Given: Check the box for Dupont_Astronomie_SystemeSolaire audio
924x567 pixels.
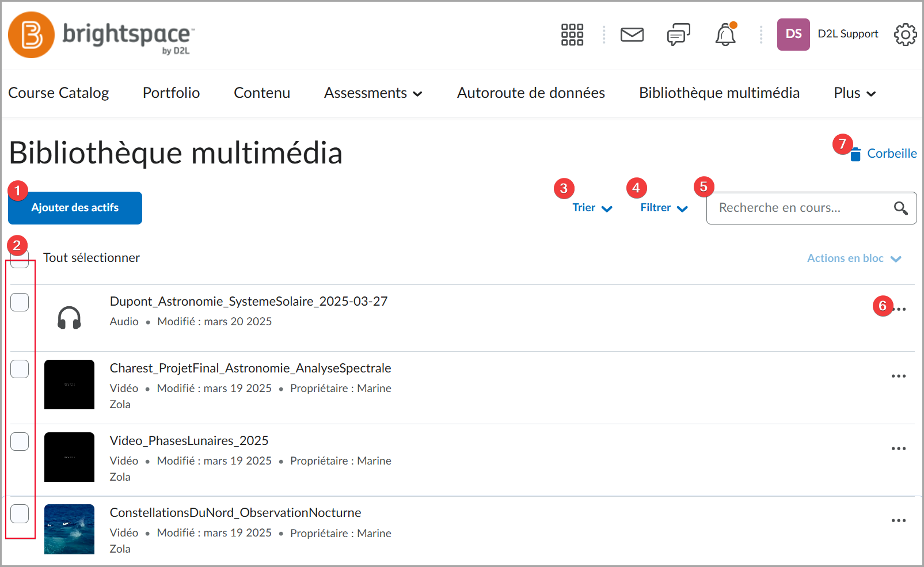Looking at the screenshot, I should pos(20,302).
